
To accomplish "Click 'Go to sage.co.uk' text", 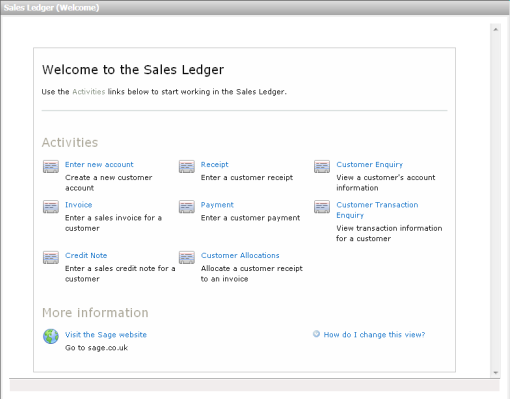I will coord(96,348).
